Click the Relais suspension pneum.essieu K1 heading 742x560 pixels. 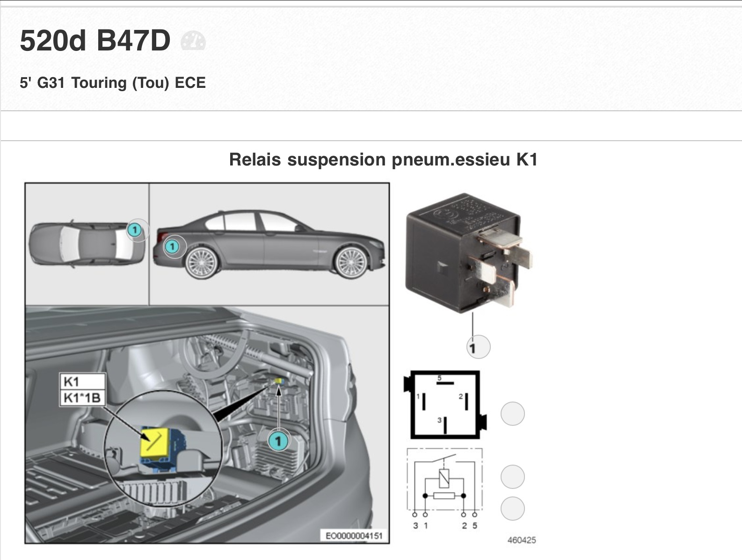point(383,159)
